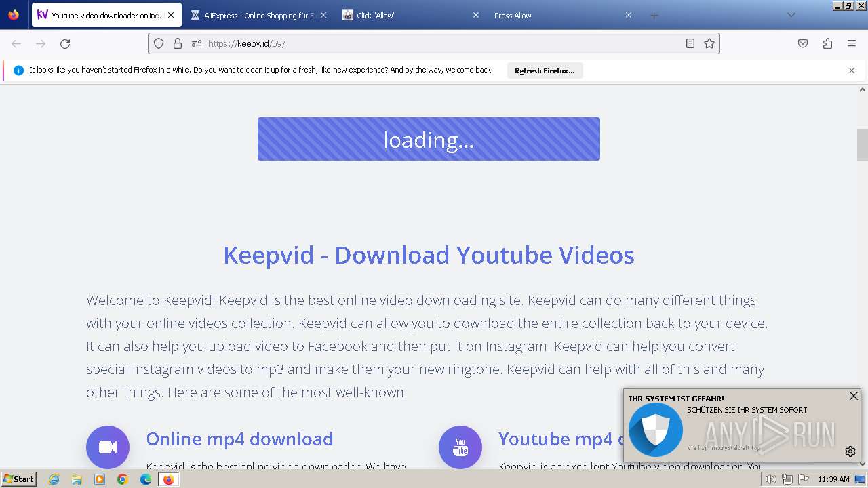Screen dimensions: 868x488
Task: Switch to the Press Allow tab
Action: [563, 15]
